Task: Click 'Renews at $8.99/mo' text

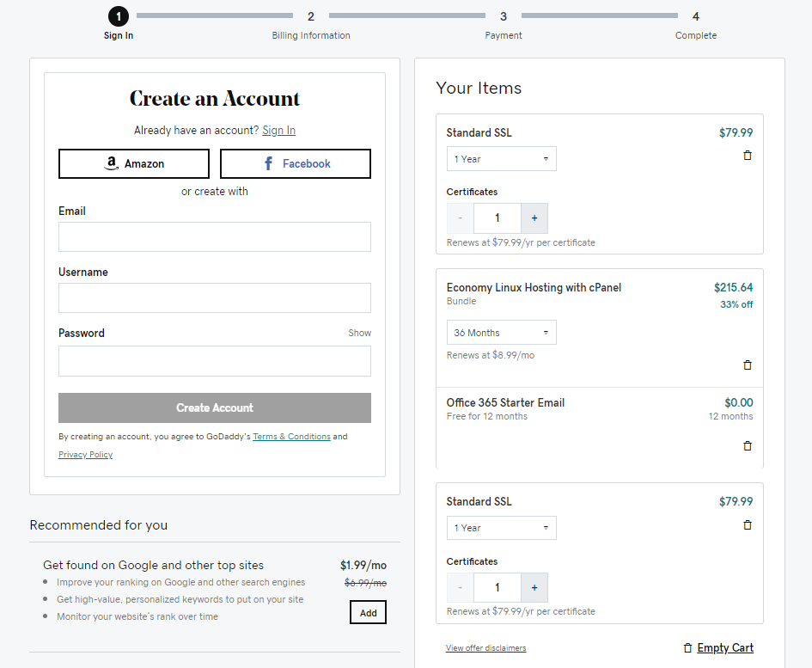Action: (x=491, y=356)
